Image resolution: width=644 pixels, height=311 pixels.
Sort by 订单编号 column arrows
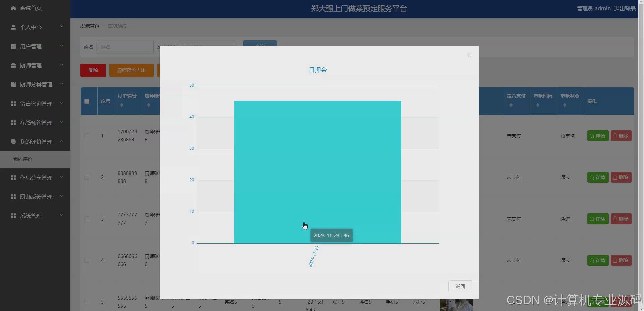(x=122, y=105)
